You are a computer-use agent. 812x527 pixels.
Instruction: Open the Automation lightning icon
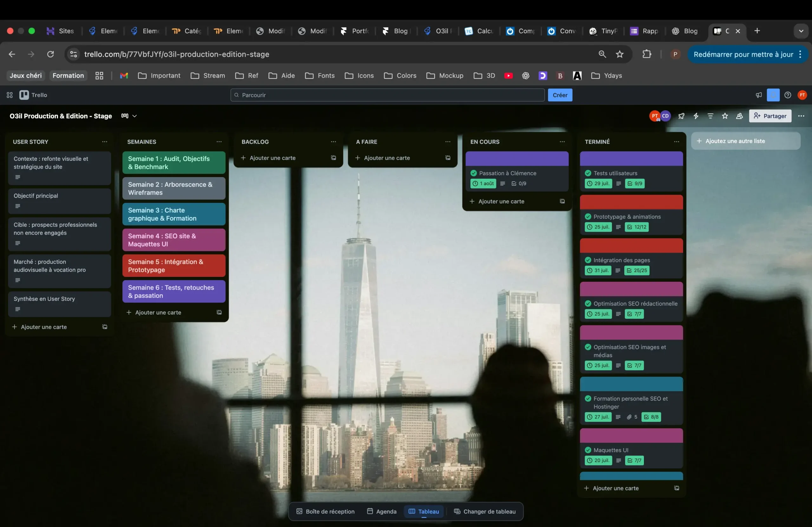pos(696,116)
